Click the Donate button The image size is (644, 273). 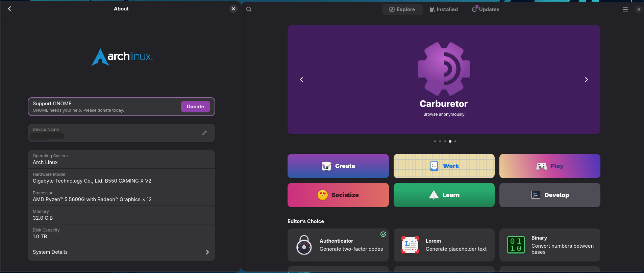coord(195,107)
